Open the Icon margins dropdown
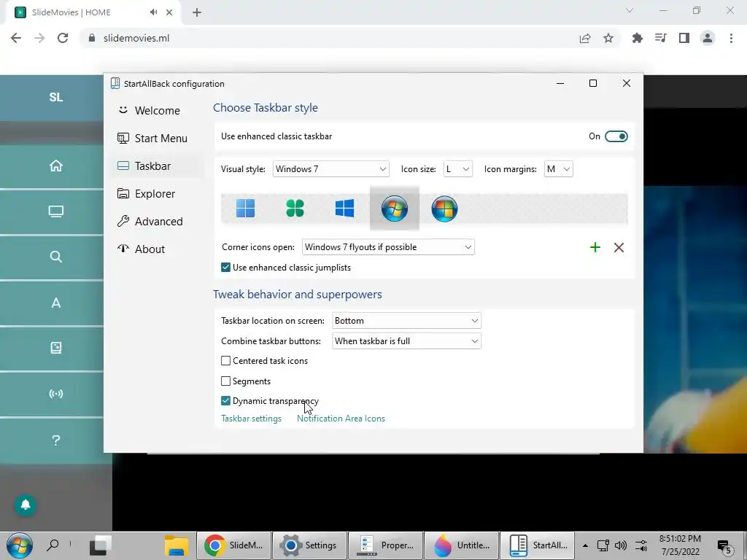The width and height of the screenshot is (747, 560). pos(558,169)
